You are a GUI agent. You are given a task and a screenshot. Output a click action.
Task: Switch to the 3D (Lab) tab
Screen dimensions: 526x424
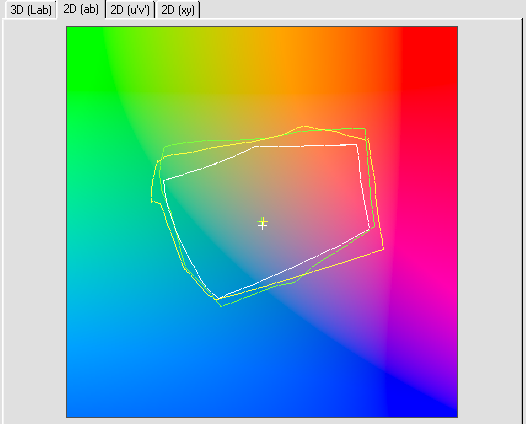pyautogui.click(x=31, y=10)
